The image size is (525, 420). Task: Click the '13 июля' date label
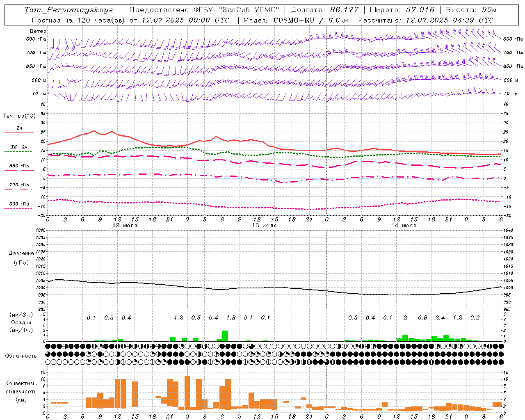pos(264,226)
